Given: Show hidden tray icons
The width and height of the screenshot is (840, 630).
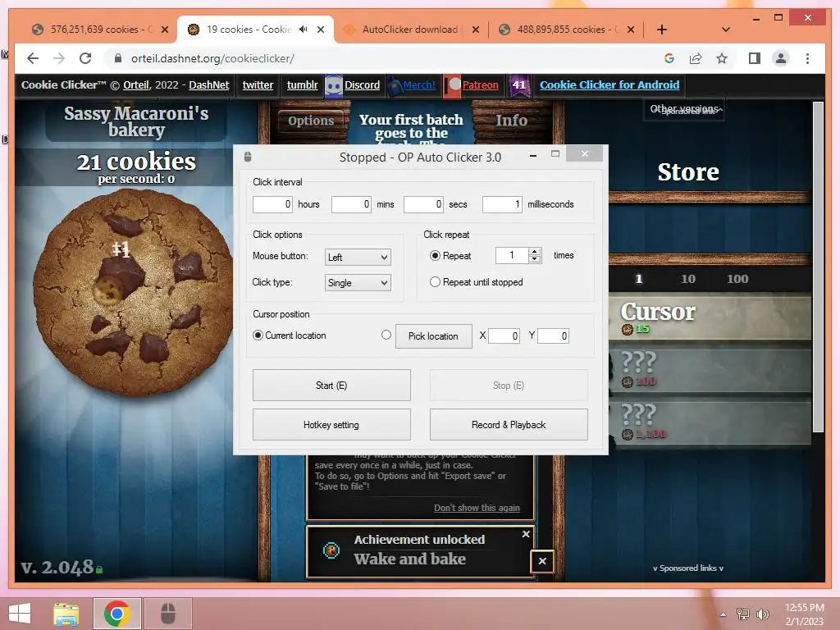Looking at the screenshot, I should 724,614.
